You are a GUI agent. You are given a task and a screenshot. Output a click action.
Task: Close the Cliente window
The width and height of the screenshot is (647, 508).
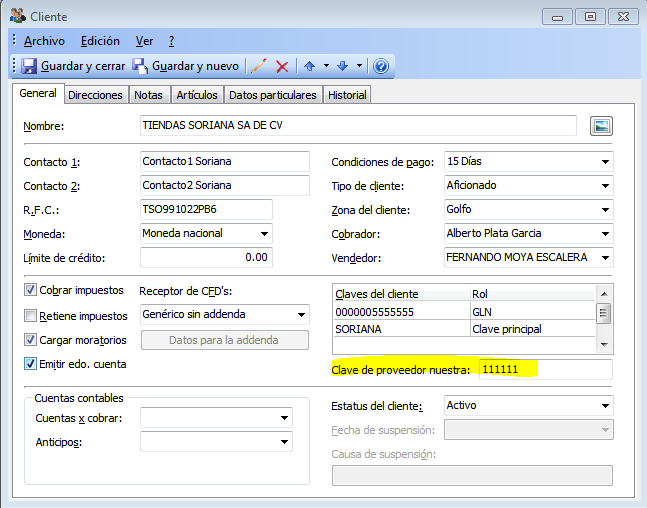tap(623, 17)
